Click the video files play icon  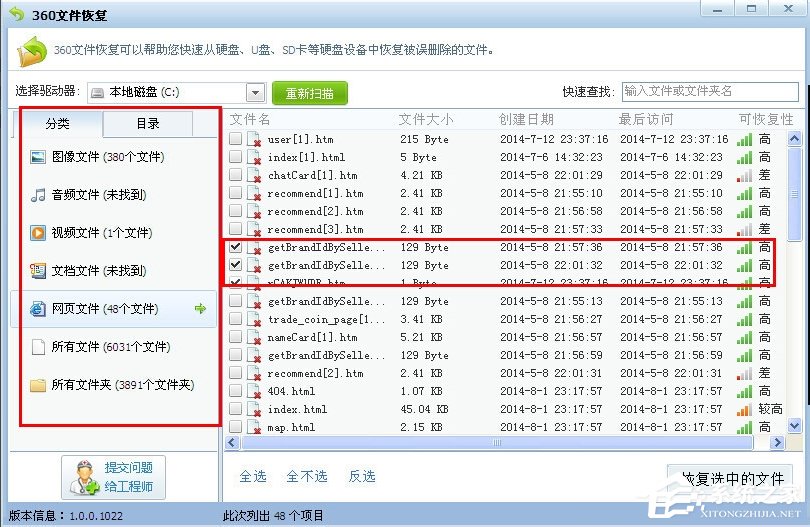38,232
